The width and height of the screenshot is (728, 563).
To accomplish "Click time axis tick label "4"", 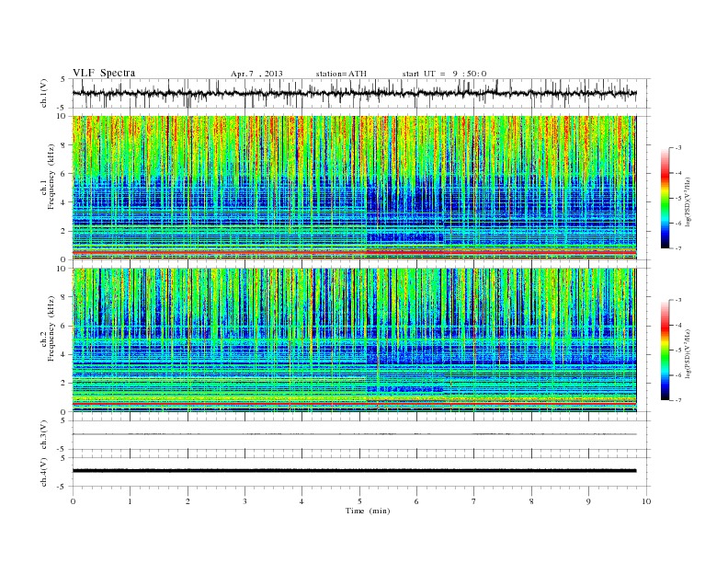I will tap(301, 501).
